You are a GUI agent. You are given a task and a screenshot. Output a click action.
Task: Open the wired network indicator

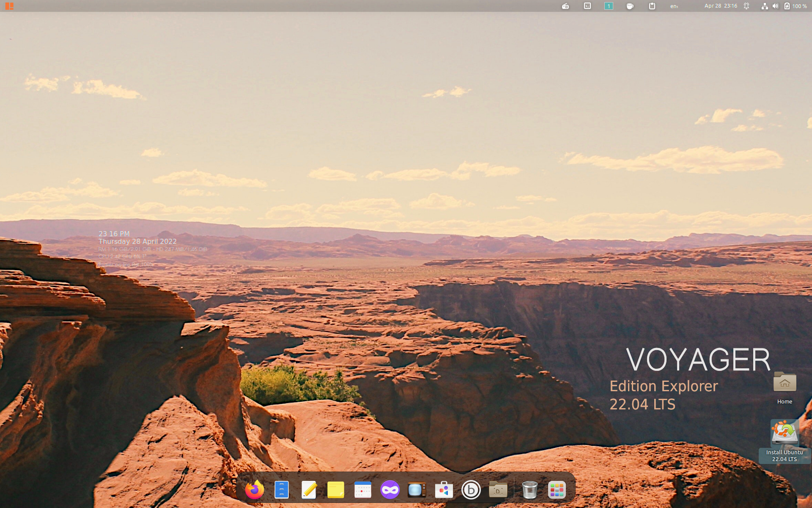tap(765, 6)
